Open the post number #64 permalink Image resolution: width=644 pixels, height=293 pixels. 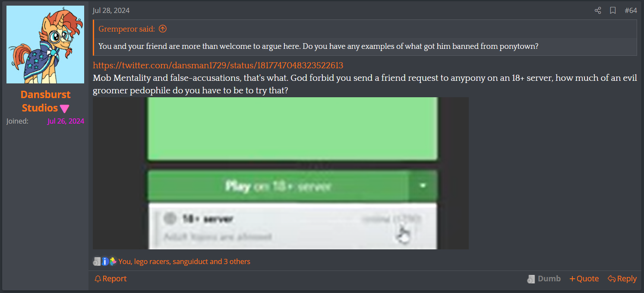tap(631, 10)
